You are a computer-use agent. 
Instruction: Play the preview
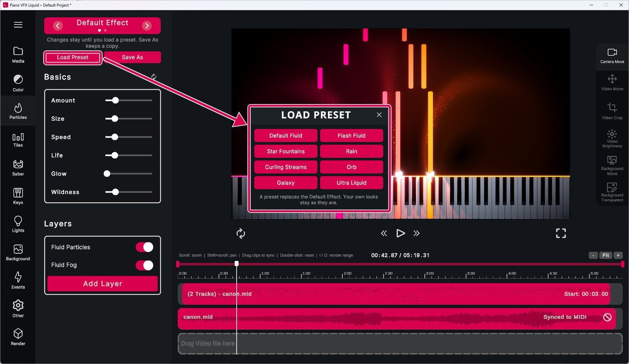tap(400, 233)
